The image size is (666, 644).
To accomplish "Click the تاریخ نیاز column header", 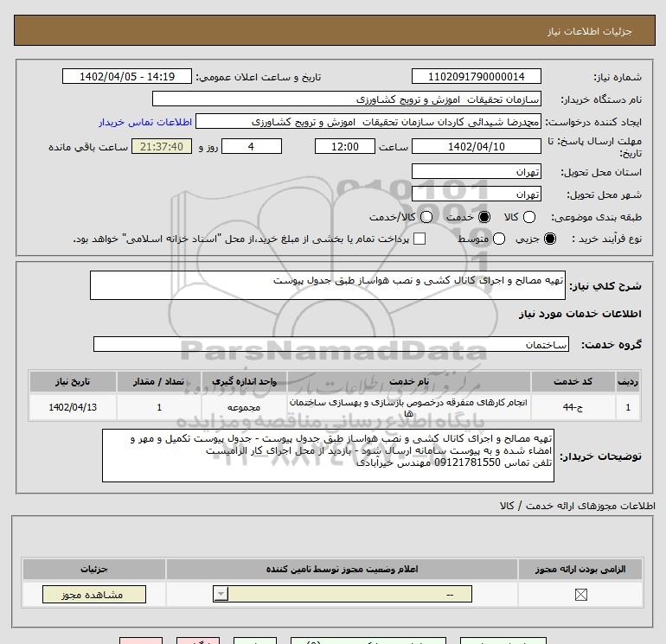I will pos(73,381).
